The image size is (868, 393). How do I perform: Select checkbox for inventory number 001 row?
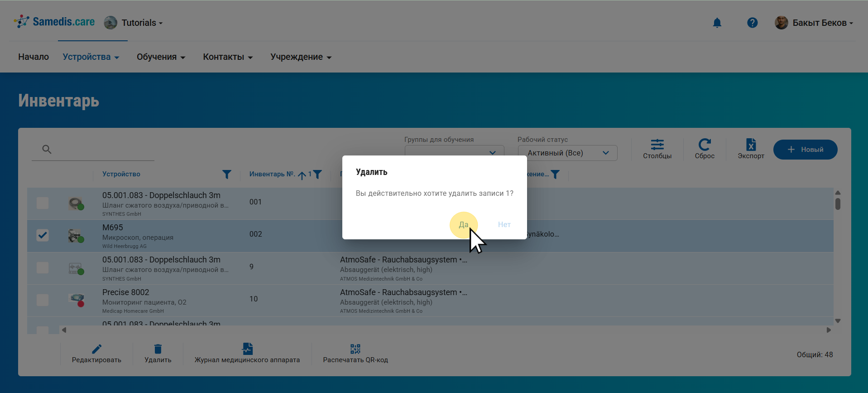point(43,203)
